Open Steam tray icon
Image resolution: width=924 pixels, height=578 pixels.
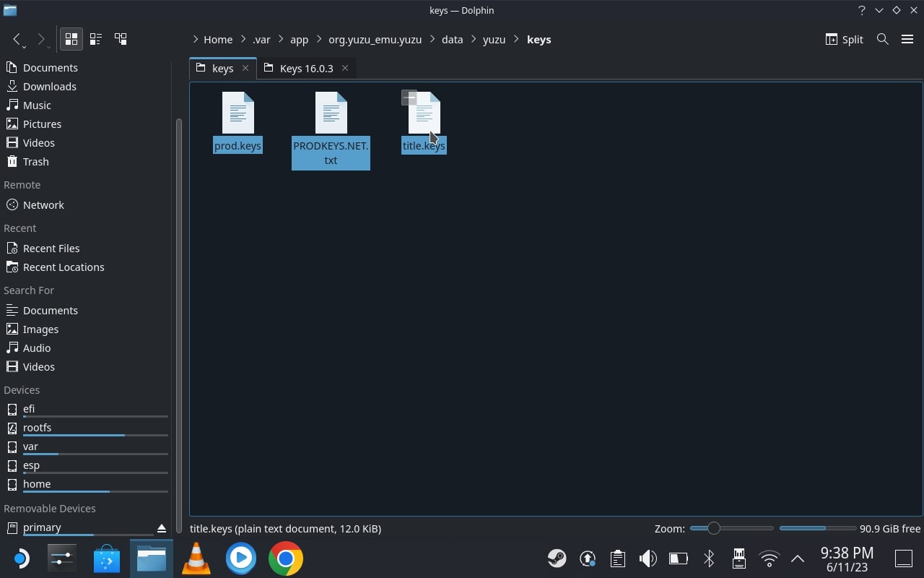[557, 558]
